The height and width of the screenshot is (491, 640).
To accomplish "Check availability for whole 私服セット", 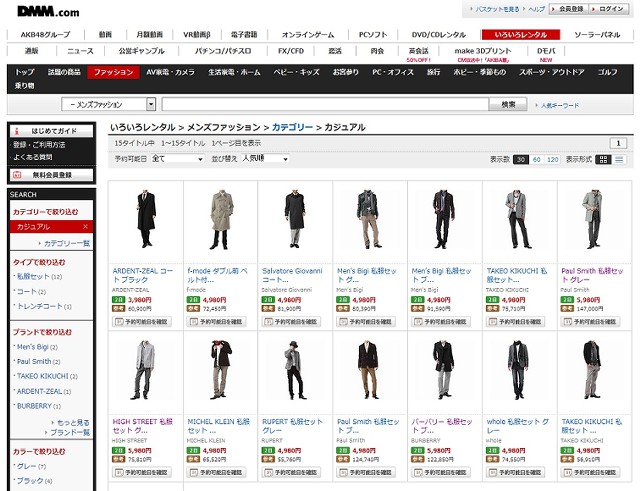I will pos(516,472).
